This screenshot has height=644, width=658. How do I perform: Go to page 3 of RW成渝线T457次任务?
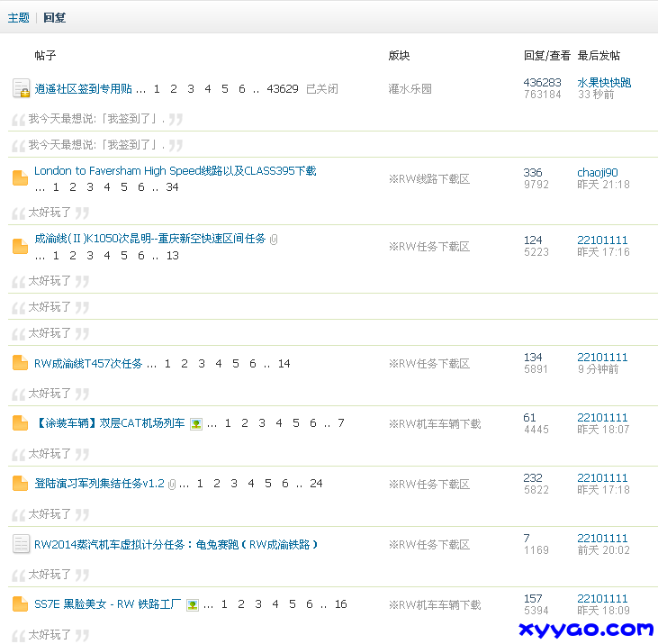[x=202, y=364]
